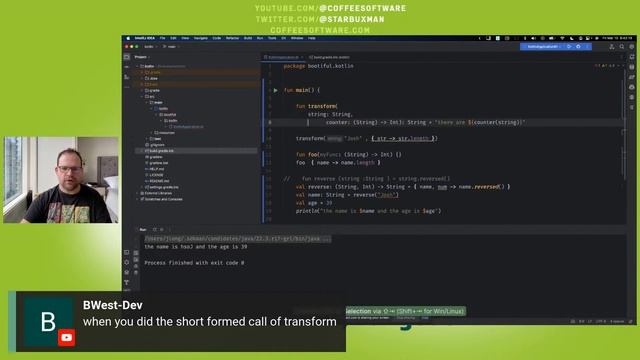Image resolution: width=640 pixels, height=360 pixels.
Task: Open the main branch dropdown
Action: click(171, 47)
